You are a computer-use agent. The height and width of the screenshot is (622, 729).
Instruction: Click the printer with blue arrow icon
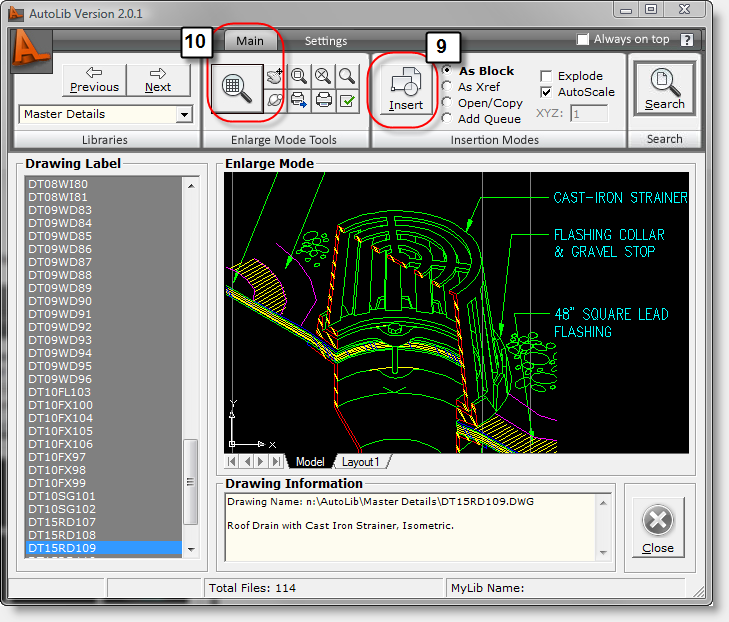click(299, 100)
